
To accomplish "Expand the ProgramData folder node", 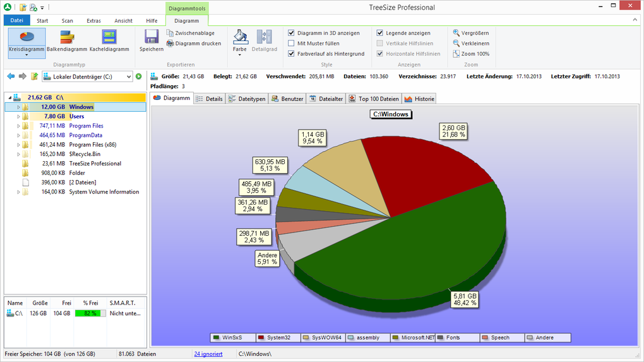I will coord(18,135).
